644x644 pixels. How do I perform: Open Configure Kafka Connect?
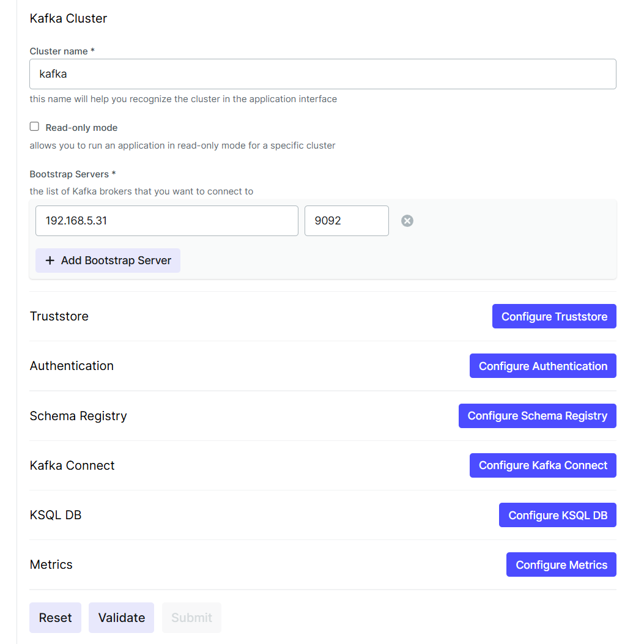pos(542,465)
